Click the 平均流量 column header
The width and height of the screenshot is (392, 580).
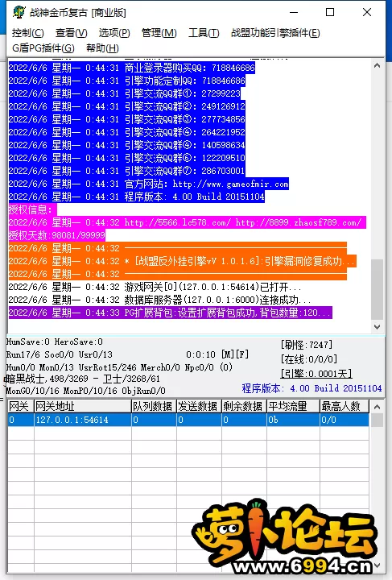tap(293, 406)
